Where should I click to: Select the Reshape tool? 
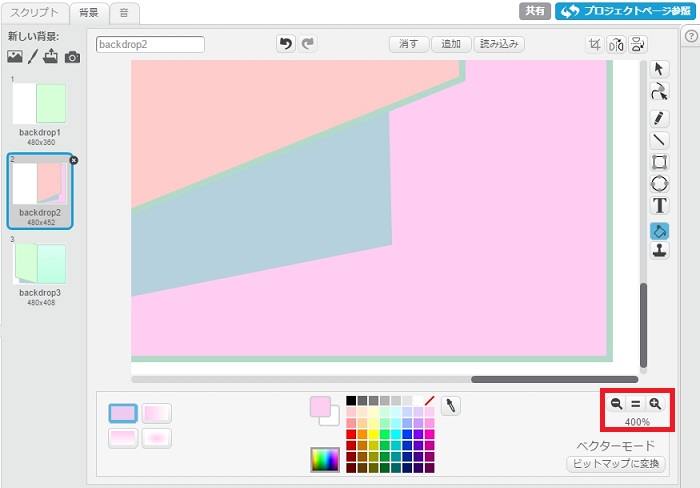pyautogui.click(x=659, y=92)
